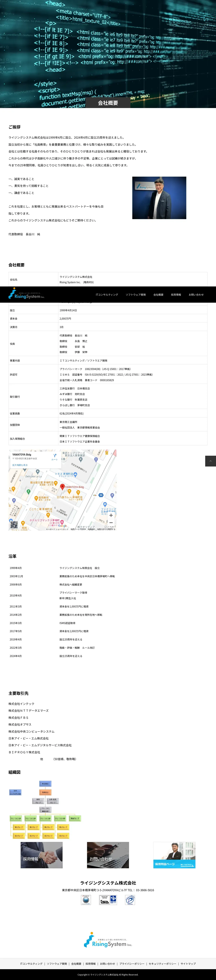
Task: Click the 組織図 section heading
Action: point(14,772)
